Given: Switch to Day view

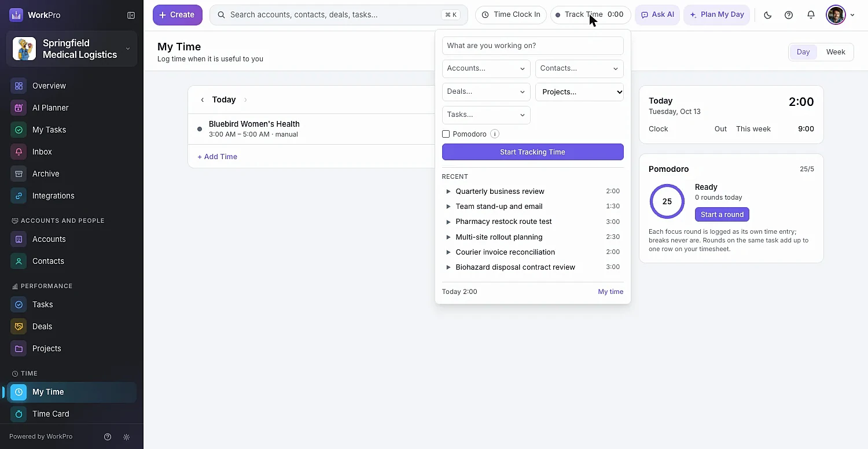Looking at the screenshot, I should (803, 52).
